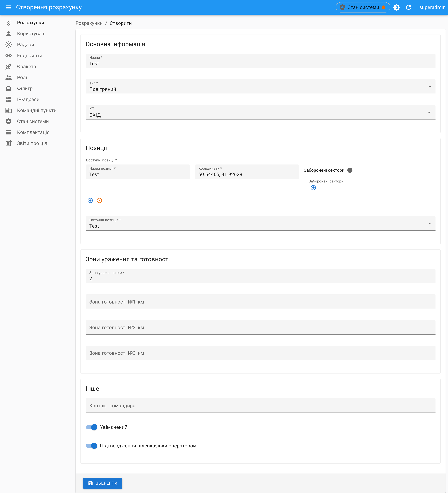Screen dimensions: 448x493
Task: Open the КП dropdown
Action: point(260,113)
